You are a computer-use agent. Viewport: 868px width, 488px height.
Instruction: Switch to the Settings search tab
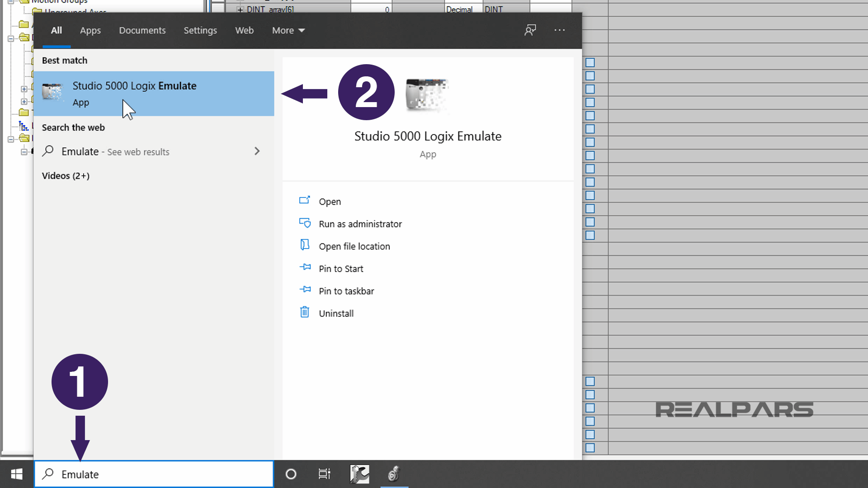(x=200, y=30)
